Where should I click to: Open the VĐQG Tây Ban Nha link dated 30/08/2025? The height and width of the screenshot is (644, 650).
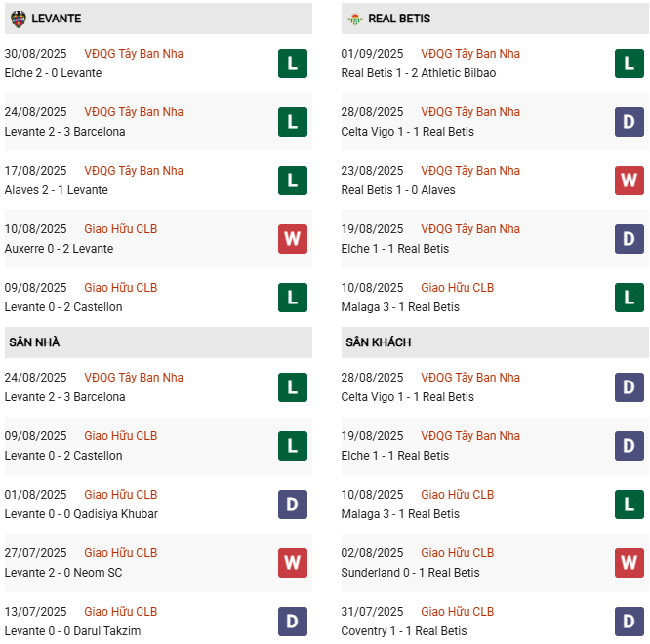click(x=134, y=54)
